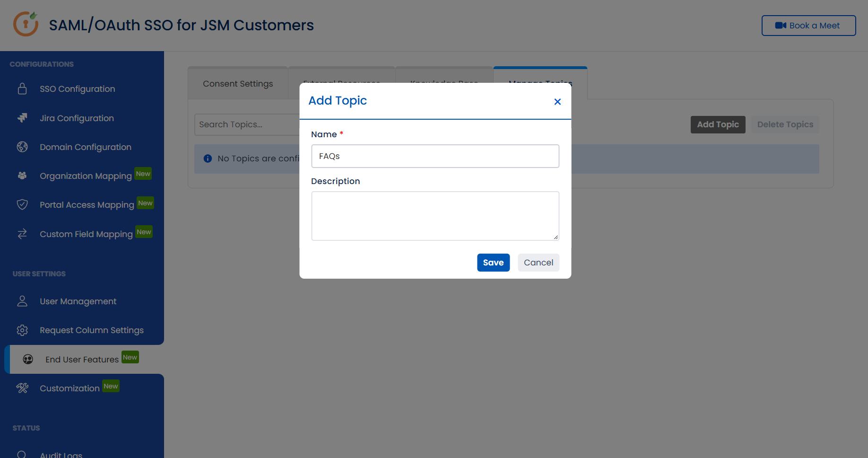Click the Customization tools icon
Screen dimensions: 868x458
(22, 388)
